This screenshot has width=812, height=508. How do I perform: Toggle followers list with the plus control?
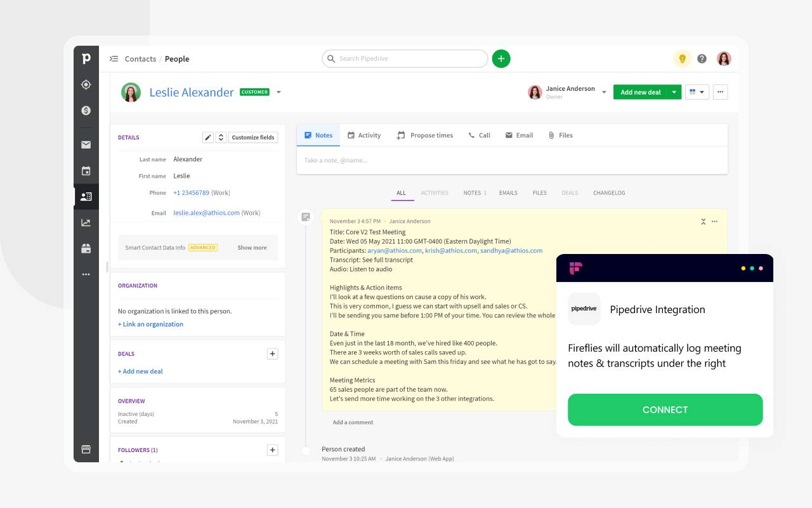[272, 450]
